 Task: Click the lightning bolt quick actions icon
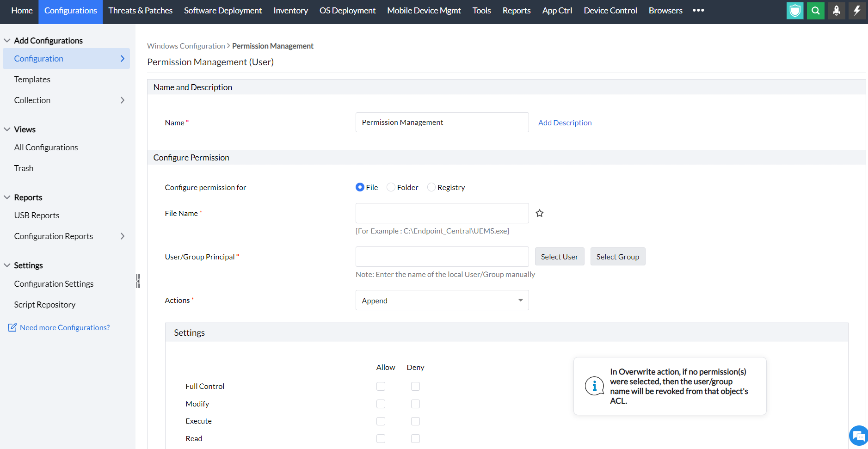pos(857,11)
